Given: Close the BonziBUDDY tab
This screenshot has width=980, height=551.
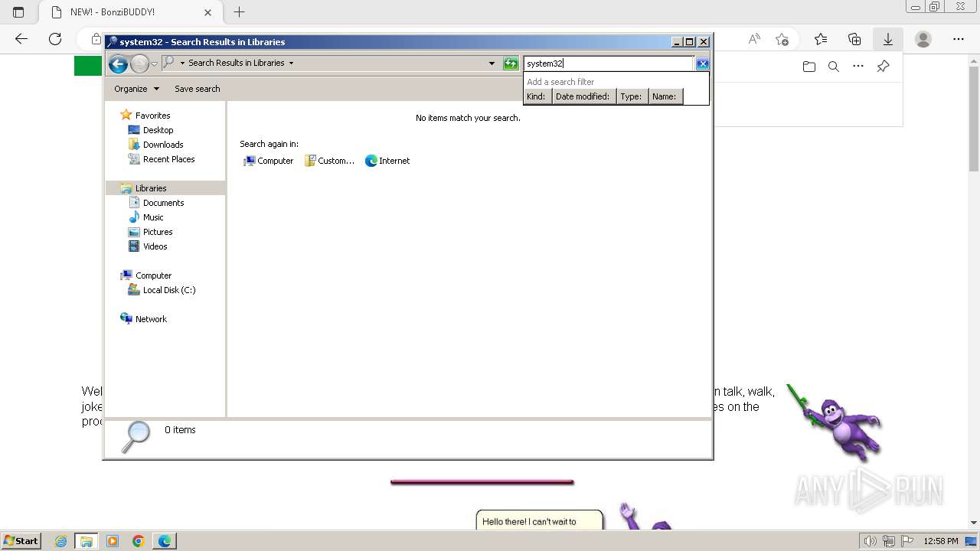Looking at the screenshot, I should click(x=207, y=12).
